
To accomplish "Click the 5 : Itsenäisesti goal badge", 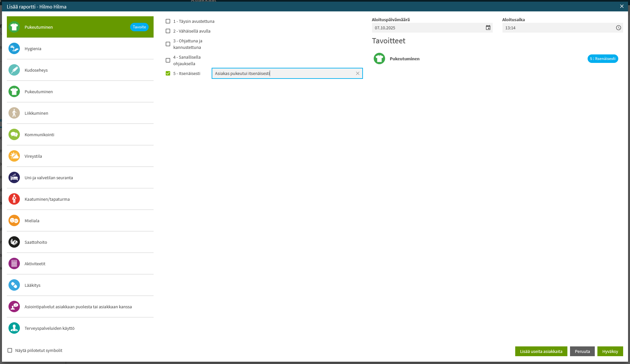I will 602,59.
